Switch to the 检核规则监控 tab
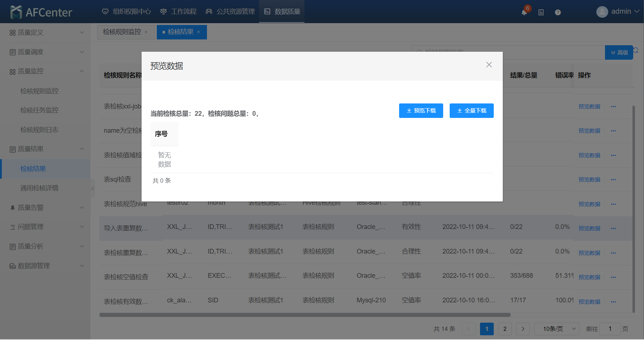Image resolution: width=644 pixels, height=340 pixels. tap(122, 32)
